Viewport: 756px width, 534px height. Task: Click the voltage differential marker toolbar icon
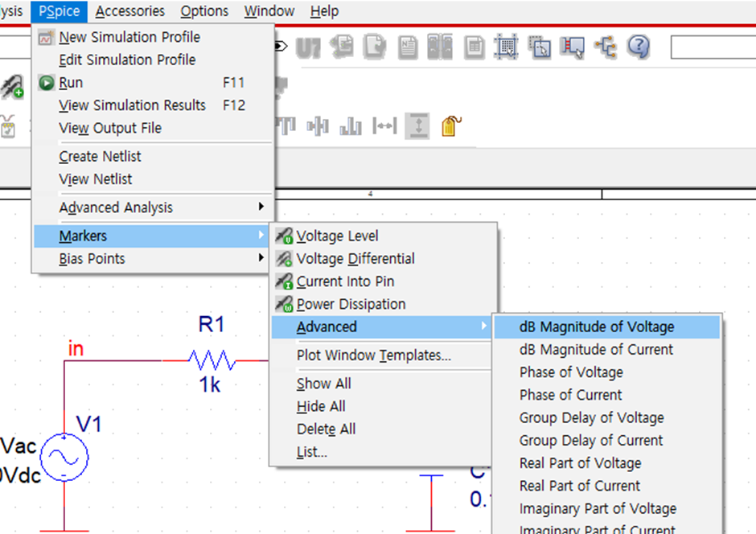12,87
